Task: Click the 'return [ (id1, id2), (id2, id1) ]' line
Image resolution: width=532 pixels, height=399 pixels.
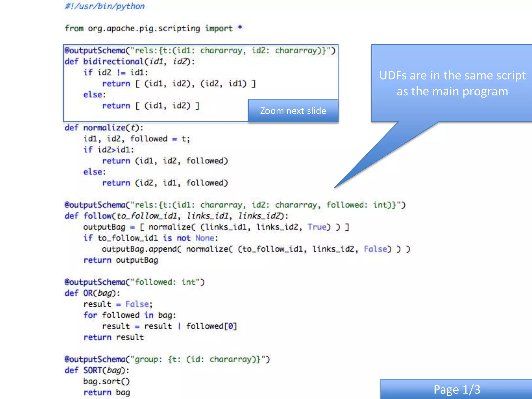Action: pos(179,84)
